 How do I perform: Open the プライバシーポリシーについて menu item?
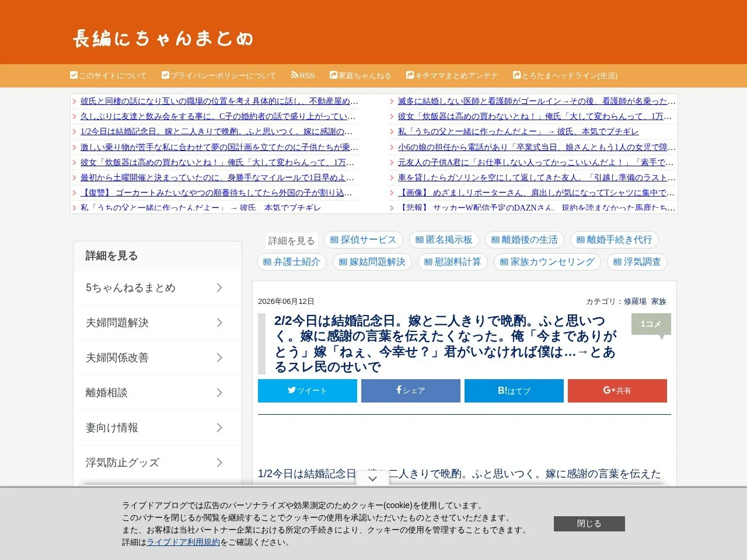pyautogui.click(x=219, y=75)
